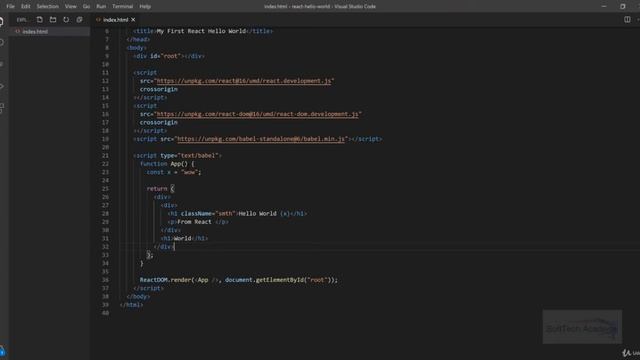Split the editor to the right
This screenshot has height=360, width=640.
(627, 20)
